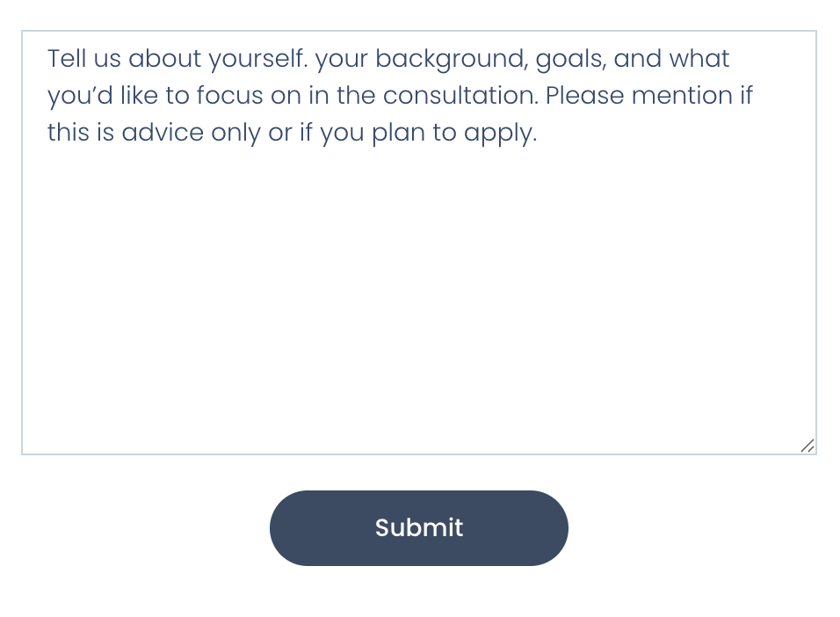Select the textarea corner drag handle

point(807,446)
